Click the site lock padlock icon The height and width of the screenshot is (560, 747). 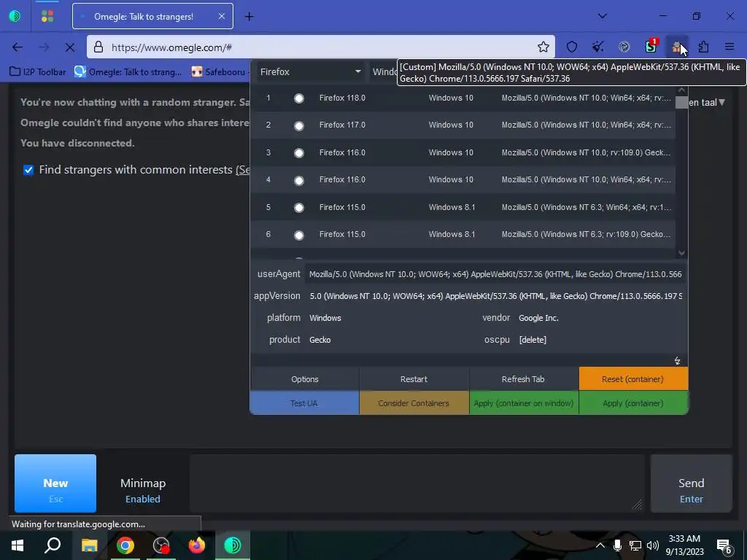tap(98, 47)
